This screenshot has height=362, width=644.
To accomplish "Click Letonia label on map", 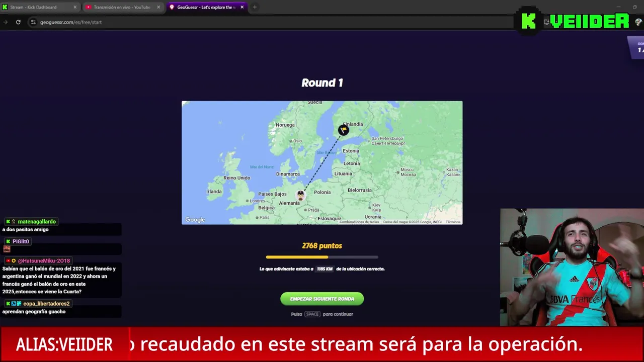I will click(x=352, y=163).
